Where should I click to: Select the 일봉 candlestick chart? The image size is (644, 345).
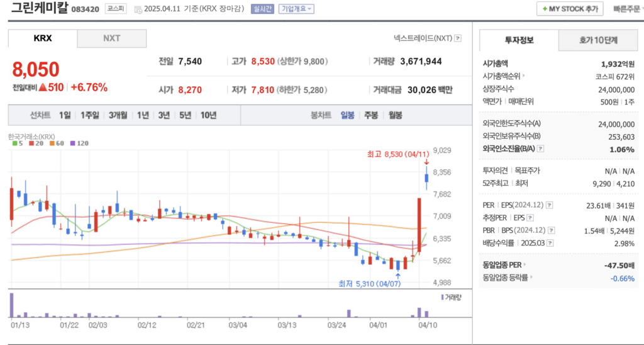[347, 115]
